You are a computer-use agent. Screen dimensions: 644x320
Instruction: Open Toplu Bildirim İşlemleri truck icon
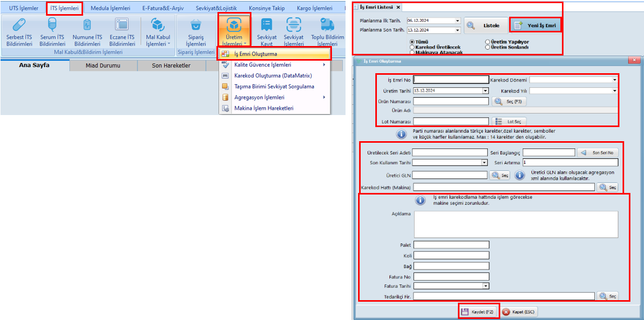point(328,25)
